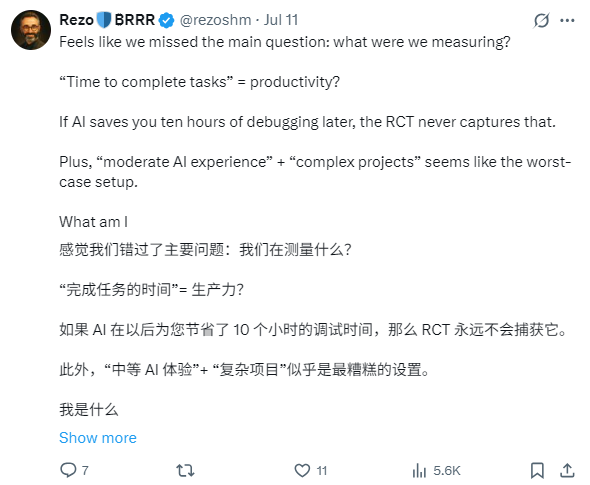Click the blue shield emoji in name

[x=104, y=20]
